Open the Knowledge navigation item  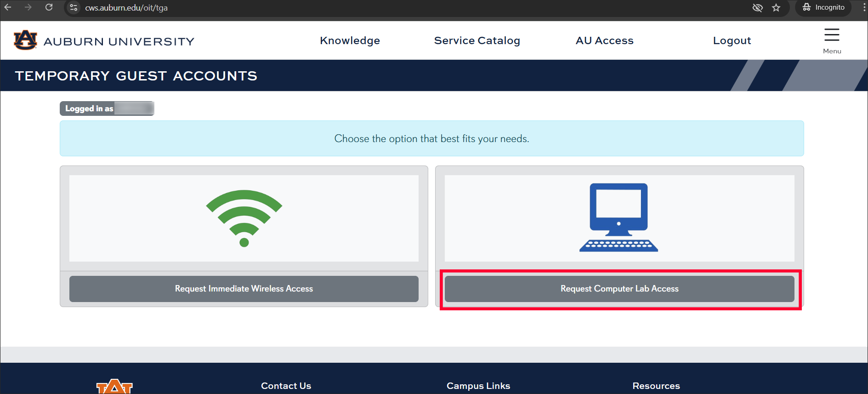coord(350,40)
